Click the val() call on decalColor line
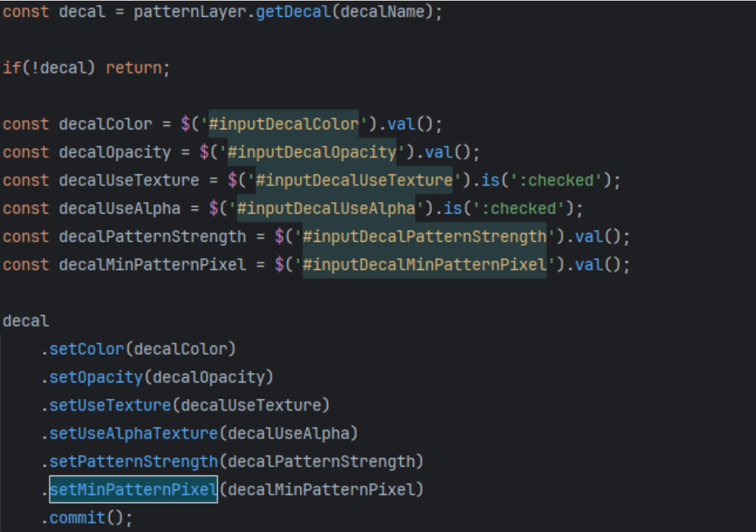Screen dimensions: 756x532 pyautogui.click(x=410, y=125)
